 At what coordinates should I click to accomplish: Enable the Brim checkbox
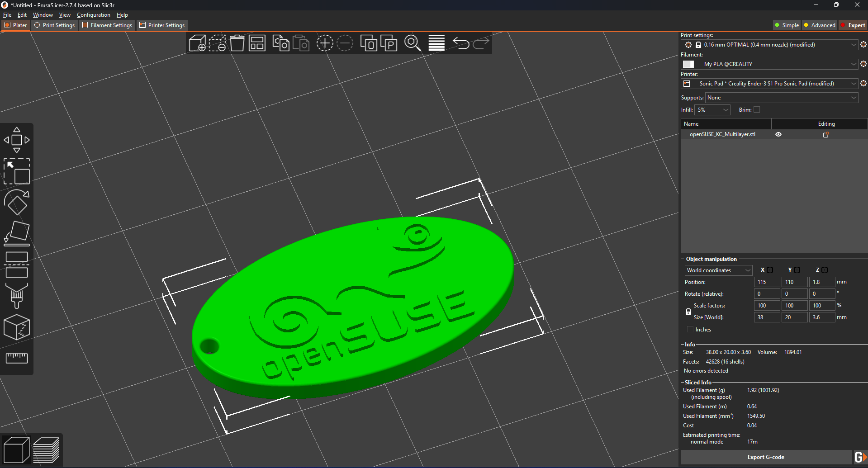point(757,109)
